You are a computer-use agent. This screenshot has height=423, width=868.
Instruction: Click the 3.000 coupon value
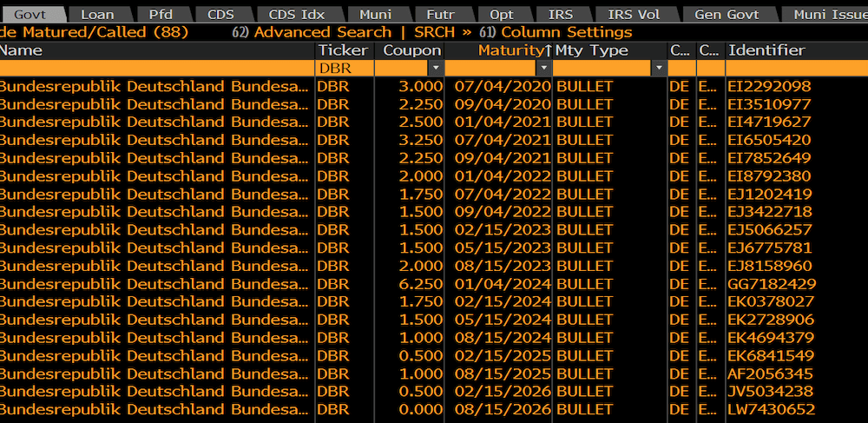point(420,86)
